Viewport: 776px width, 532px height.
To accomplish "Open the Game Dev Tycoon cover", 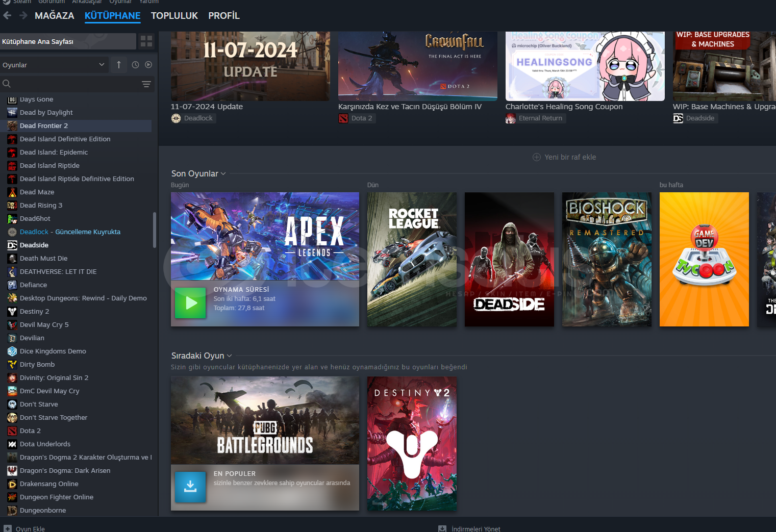I will click(x=704, y=259).
